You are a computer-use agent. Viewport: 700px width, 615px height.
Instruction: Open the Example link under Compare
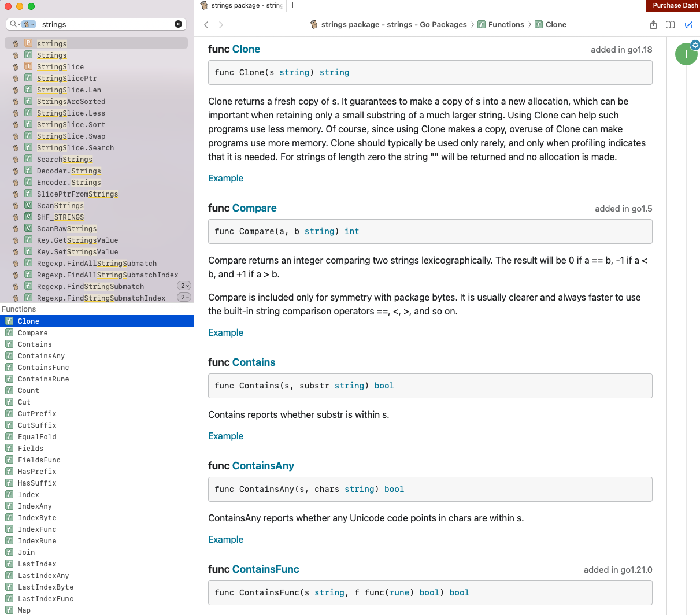[x=225, y=333]
